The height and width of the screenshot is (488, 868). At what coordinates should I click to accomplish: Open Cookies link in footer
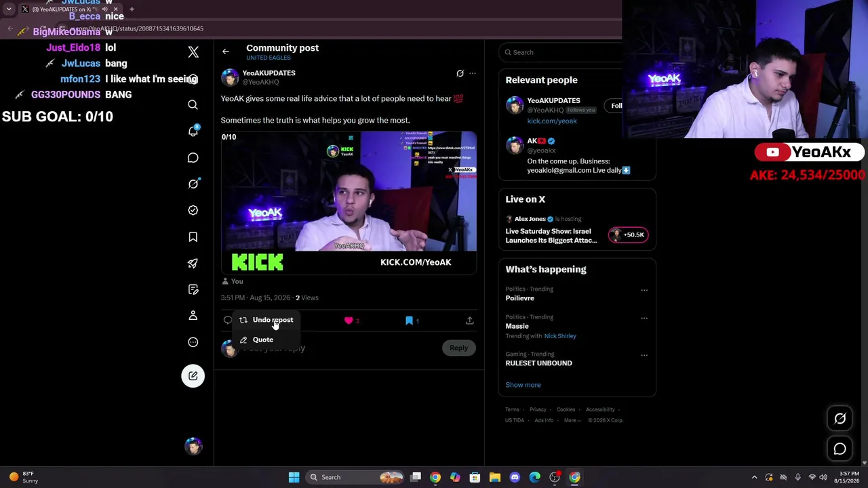[566, 409]
